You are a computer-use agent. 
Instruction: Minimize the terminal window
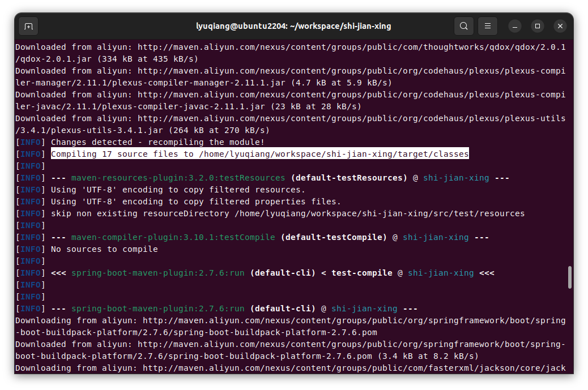pos(515,26)
